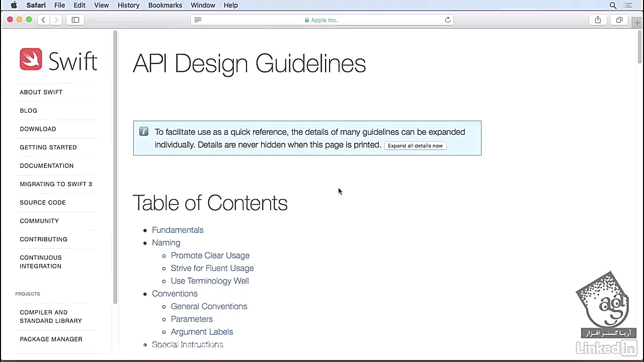Reload the current webpage
The width and height of the screenshot is (644, 362).
tap(447, 20)
